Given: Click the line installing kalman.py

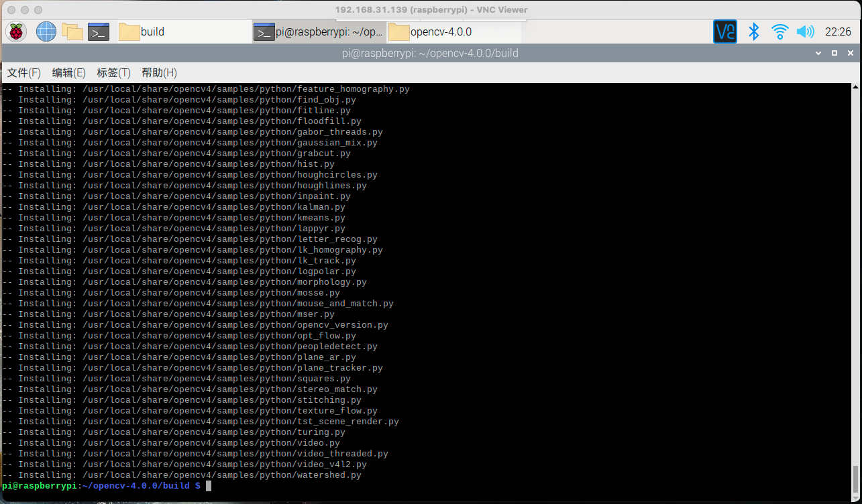Looking at the screenshot, I should [174, 207].
